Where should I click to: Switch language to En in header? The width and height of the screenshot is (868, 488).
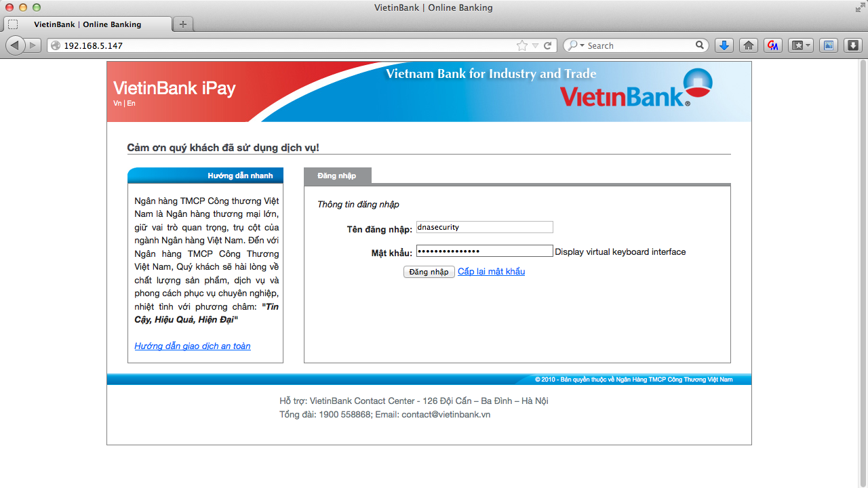tap(131, 104)
